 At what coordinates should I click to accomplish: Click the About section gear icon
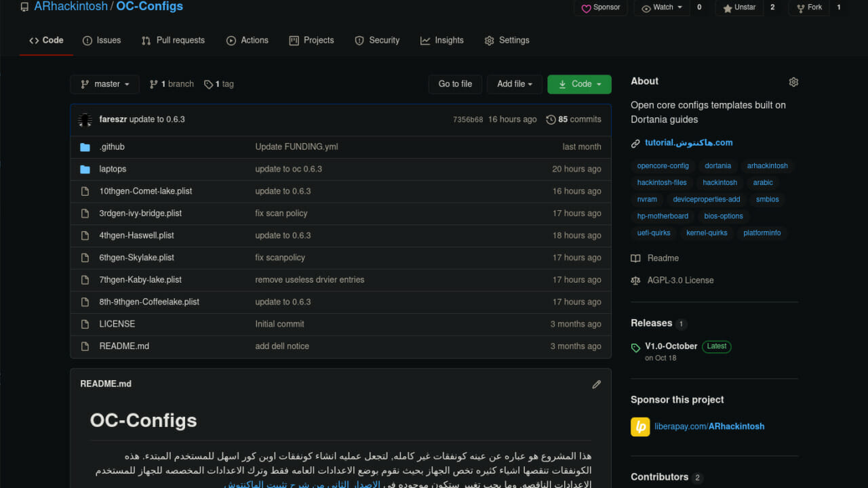coord(793,82)
